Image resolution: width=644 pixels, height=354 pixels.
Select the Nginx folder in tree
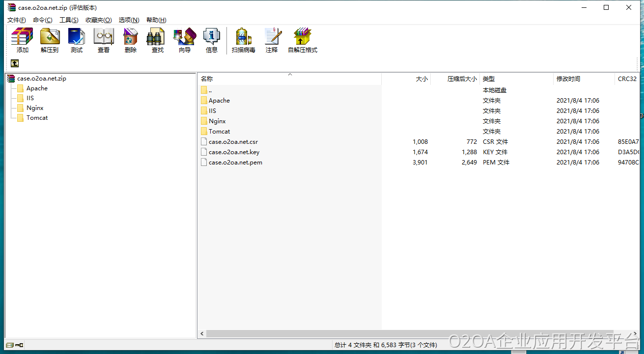(35, 108)
